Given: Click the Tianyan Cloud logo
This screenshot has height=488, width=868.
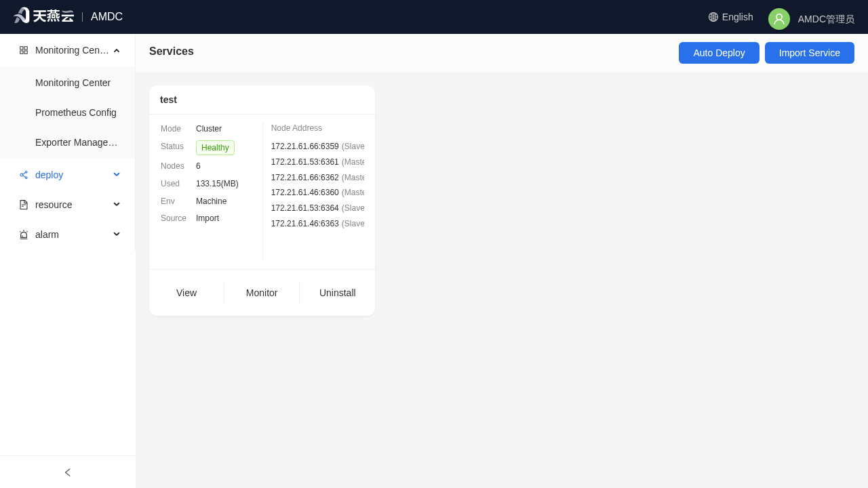Looking at the screenshot, I should pyautogui.click(x=43, y=16).
